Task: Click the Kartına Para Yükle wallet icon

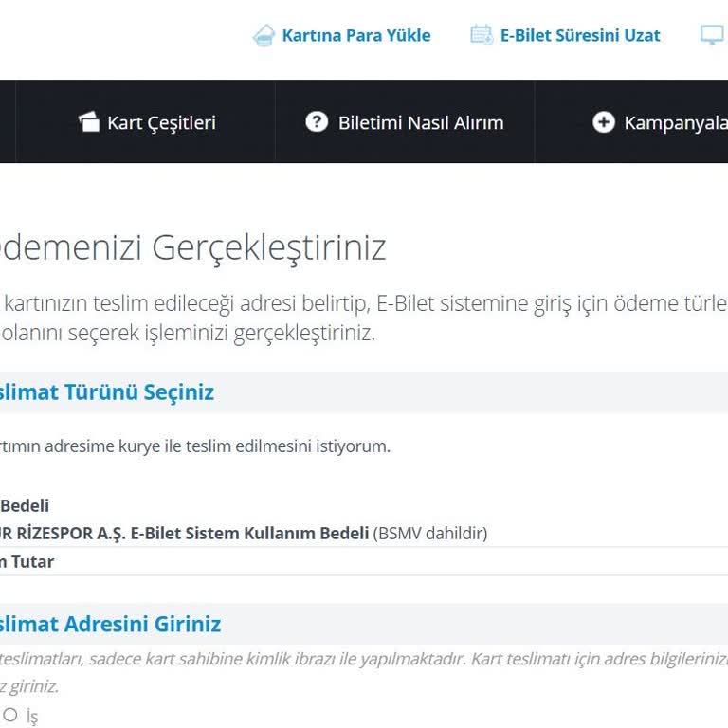Action: (x=264, y=35)
